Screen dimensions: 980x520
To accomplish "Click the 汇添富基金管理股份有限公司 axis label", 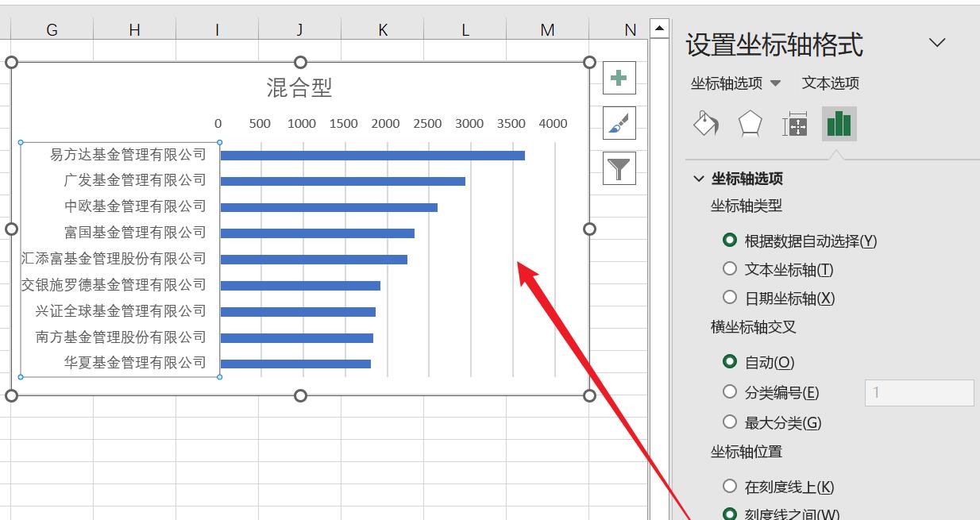I will 114,258.
